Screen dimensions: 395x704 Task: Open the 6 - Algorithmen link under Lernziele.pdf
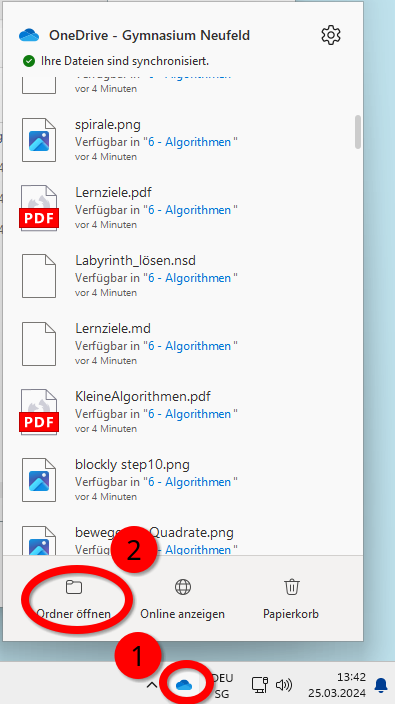click(189, 210)
